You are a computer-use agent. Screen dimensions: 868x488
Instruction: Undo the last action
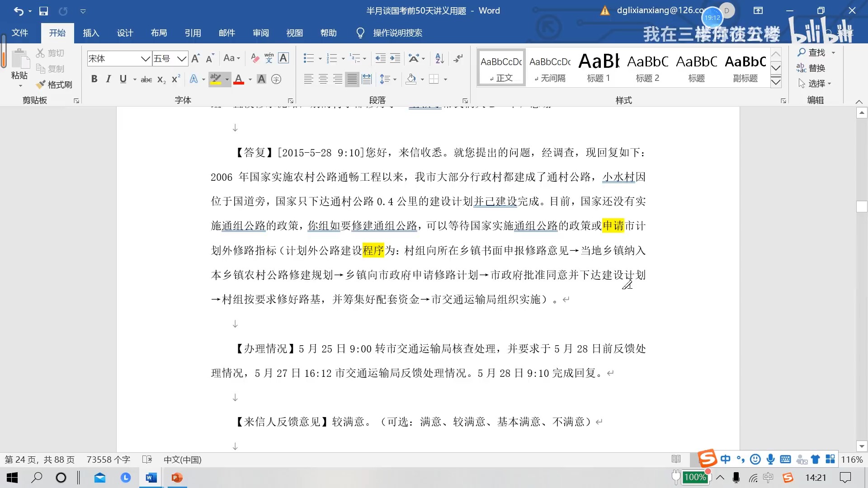click(x=19, y=11)
